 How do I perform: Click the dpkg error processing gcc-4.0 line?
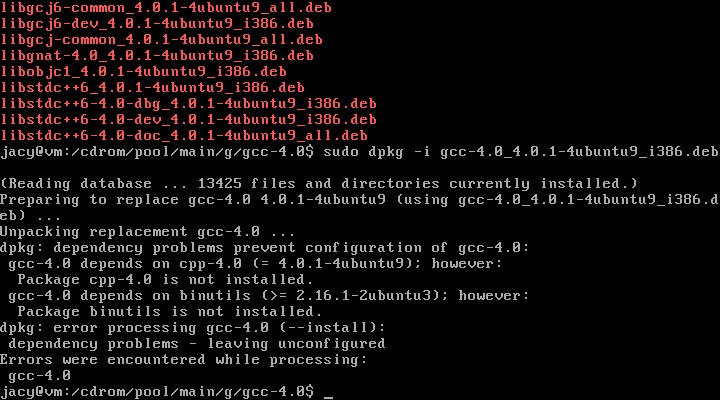192,328
